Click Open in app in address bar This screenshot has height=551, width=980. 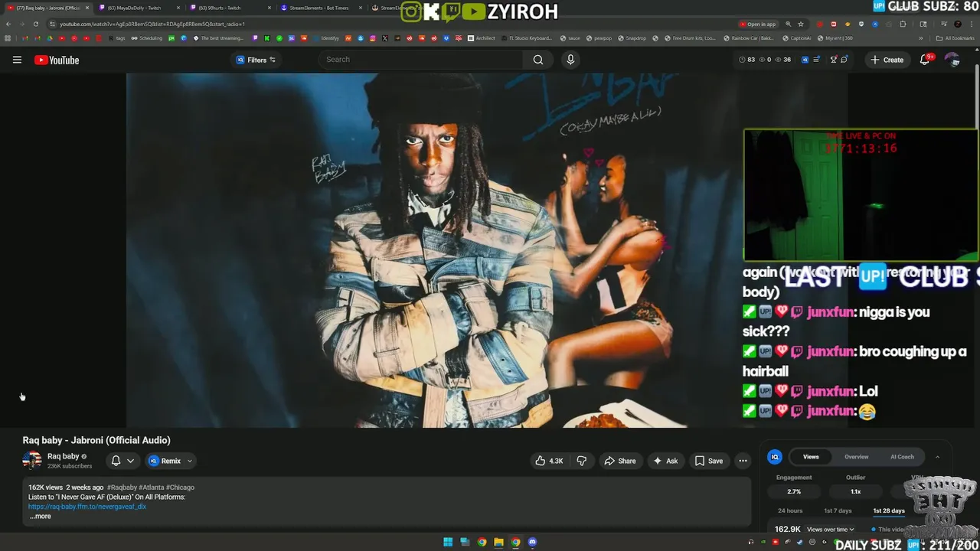pyautogui.click(x=758, y=24)
